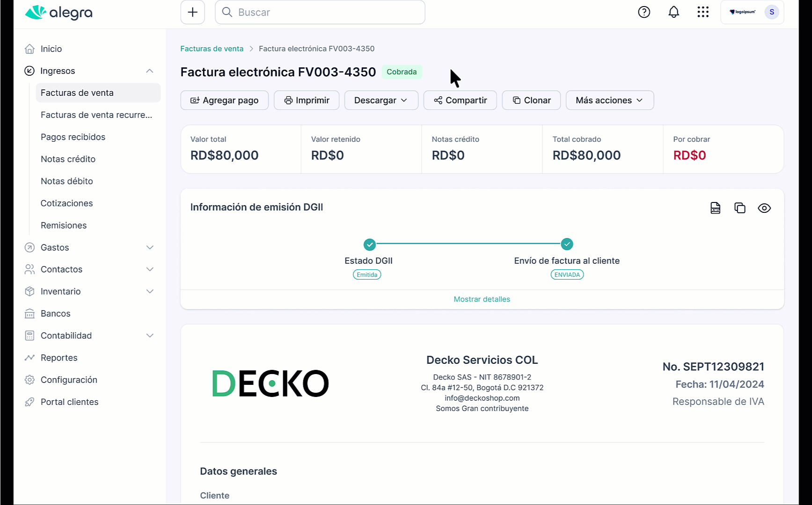812x505 pixels.
Task: Click Mostrar detalles link
Action: tap(482, 299)
